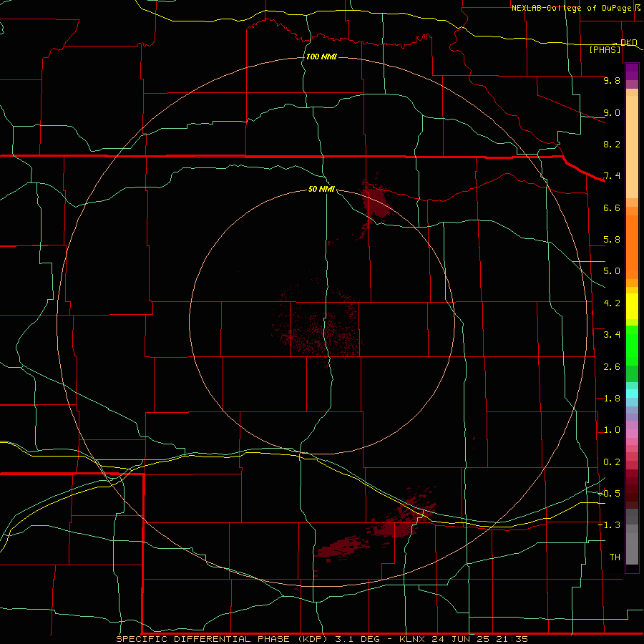Click the -1.3 scale label

(x=610, y=525)
